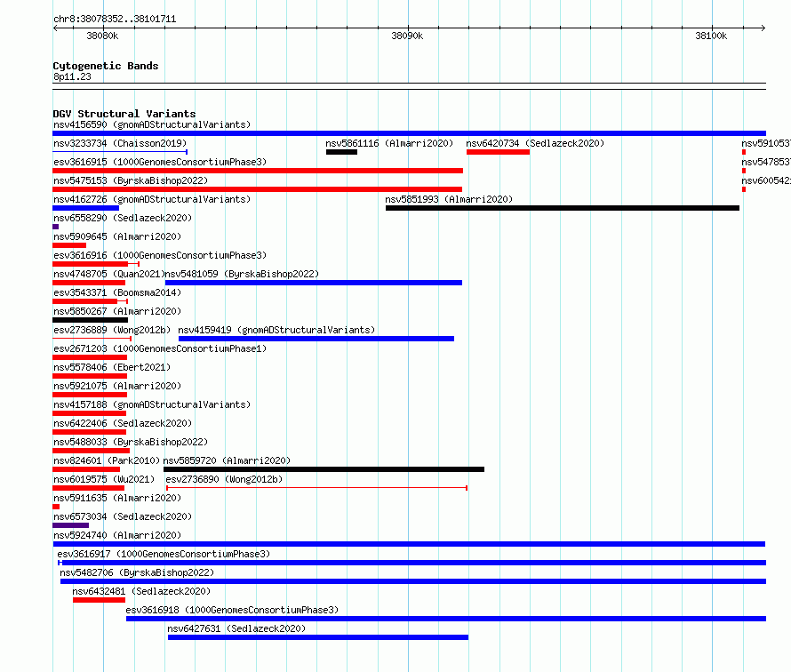Click the nsv5482706 (ByrskaBishop2022) label
Viewport: 791px width, 672px height.
point(137,572)
